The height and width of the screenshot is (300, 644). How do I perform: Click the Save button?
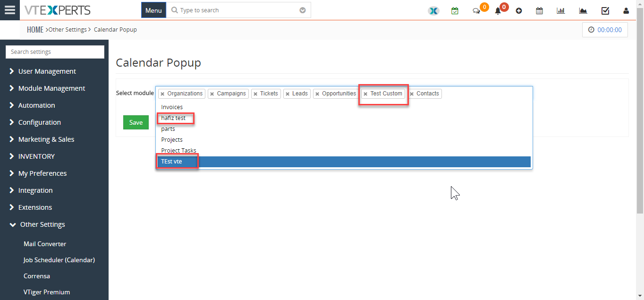coord(136,122)
